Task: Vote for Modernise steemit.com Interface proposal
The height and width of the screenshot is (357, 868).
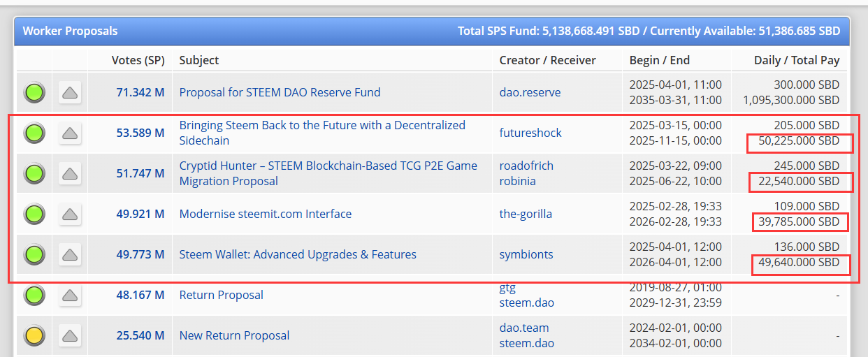Action: coord(70,214)
